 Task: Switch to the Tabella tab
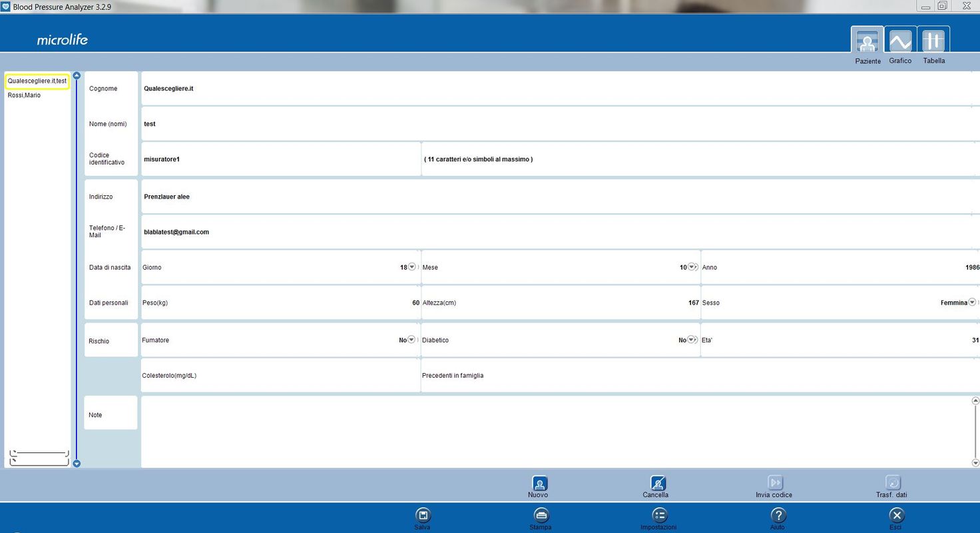(x=933, y=42)
